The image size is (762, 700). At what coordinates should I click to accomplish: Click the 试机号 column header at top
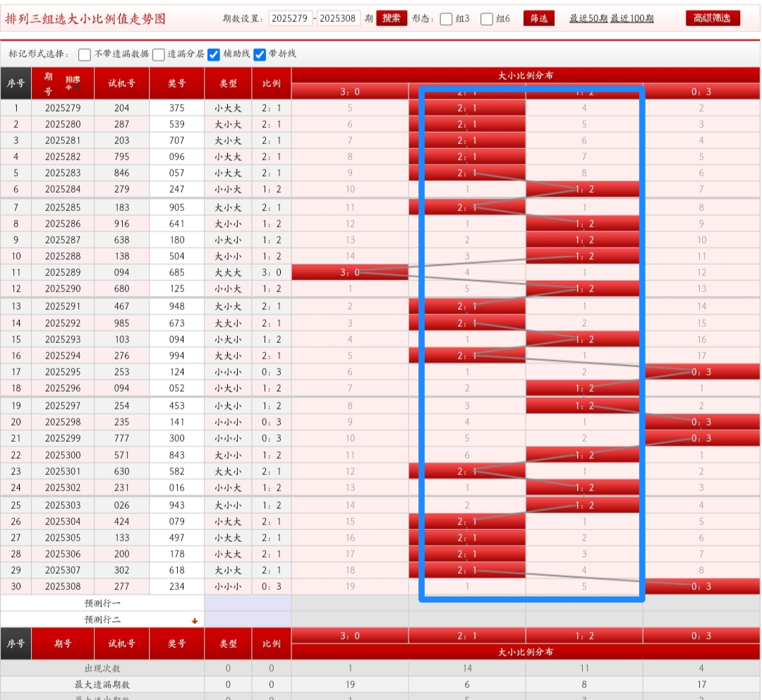[x=121, y=83]
